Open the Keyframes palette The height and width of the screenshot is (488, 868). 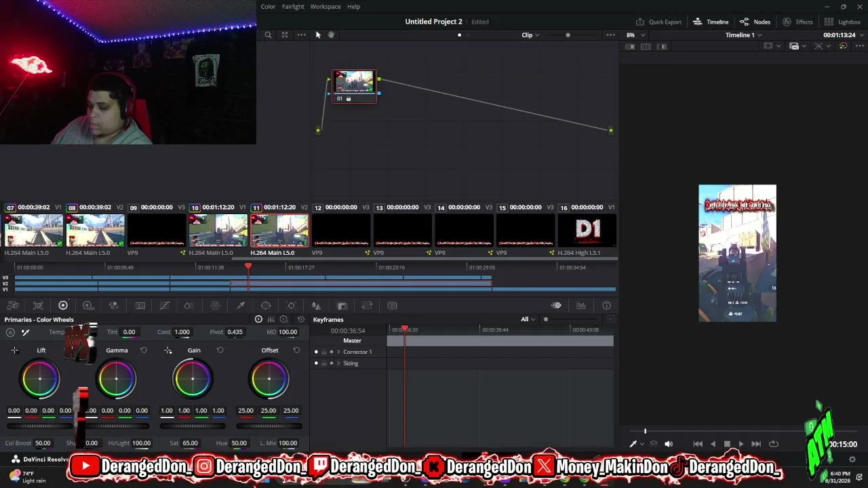tap(556, 306)
